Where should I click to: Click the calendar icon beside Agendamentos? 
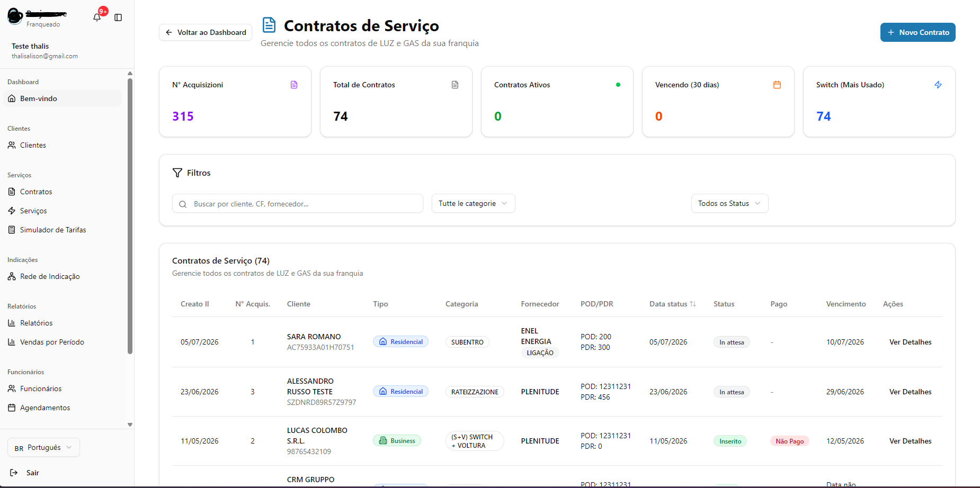click(12, 408)
